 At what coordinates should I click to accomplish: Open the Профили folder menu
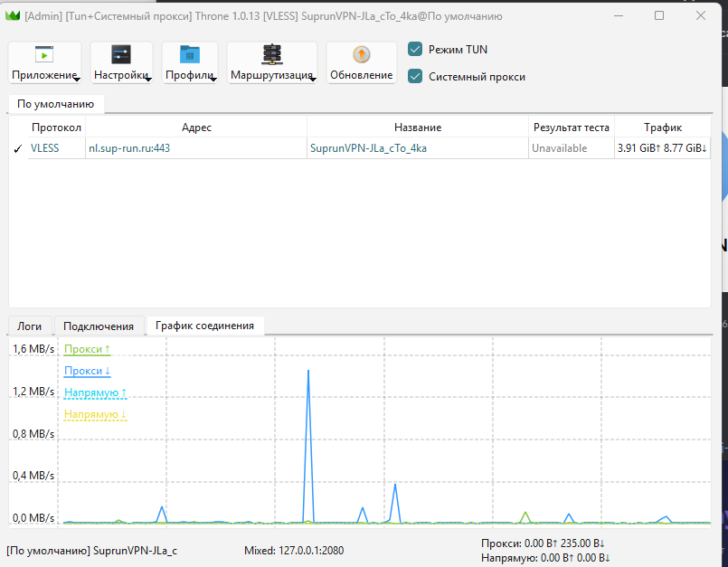[x=190, y=62]
